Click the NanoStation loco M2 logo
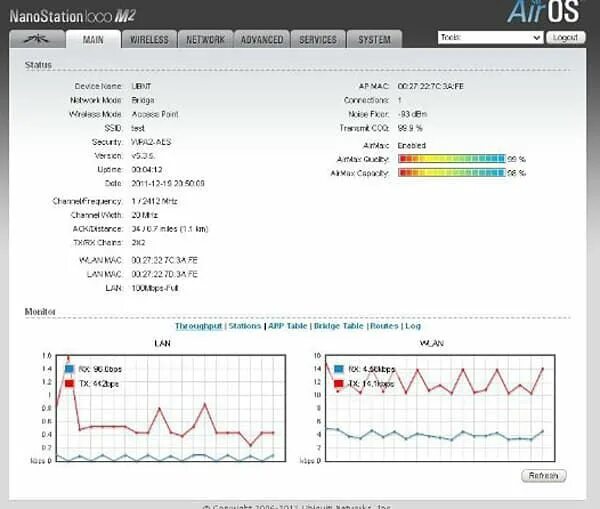Viewport: 600px width, 509px height. [73, 16]
